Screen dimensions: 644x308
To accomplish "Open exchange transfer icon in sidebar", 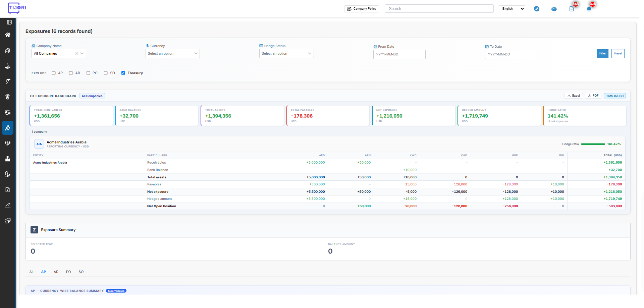I will point(7,113).
